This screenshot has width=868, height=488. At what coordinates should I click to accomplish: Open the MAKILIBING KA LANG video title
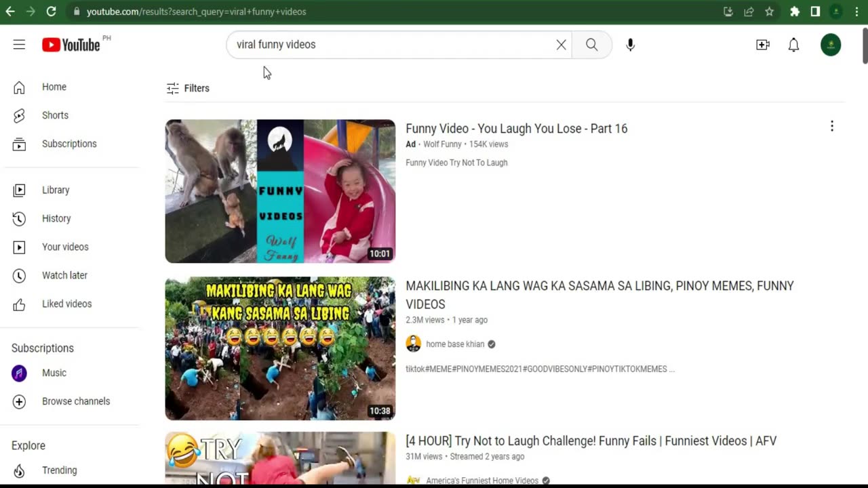[599, 295]
